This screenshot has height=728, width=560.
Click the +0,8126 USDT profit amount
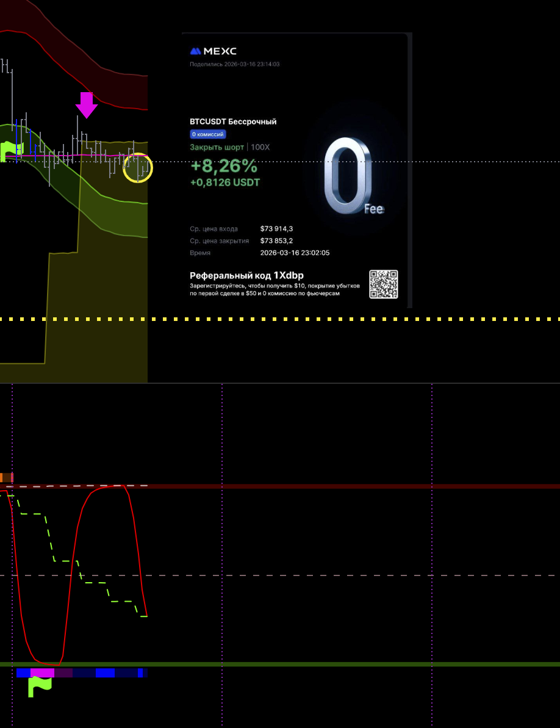point(225,182)
